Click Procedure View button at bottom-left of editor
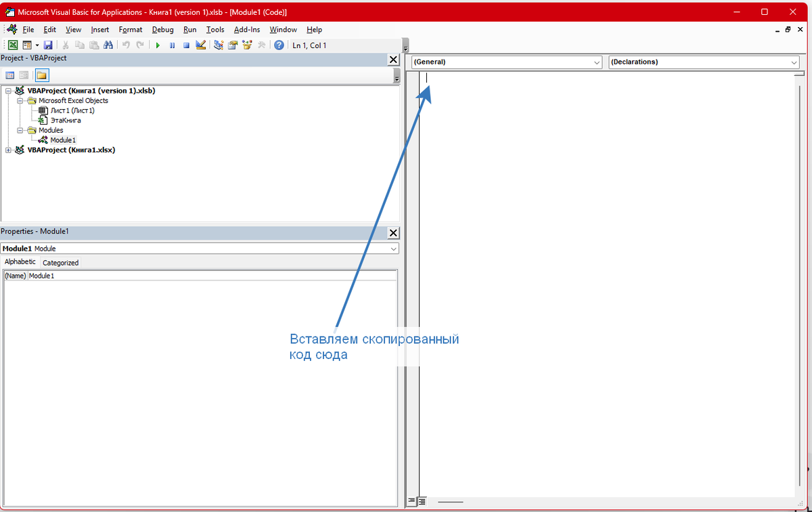 pyautogui.click(x=411, y=502)
